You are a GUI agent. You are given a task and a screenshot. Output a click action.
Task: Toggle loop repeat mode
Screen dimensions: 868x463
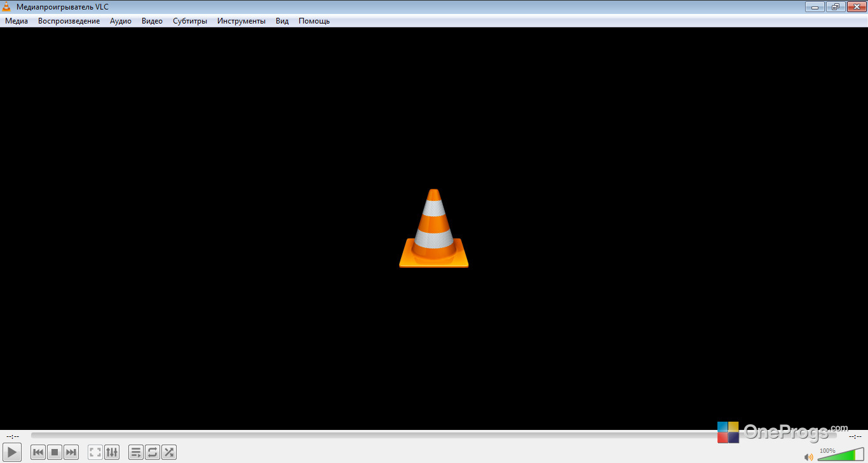pos(153,452)
